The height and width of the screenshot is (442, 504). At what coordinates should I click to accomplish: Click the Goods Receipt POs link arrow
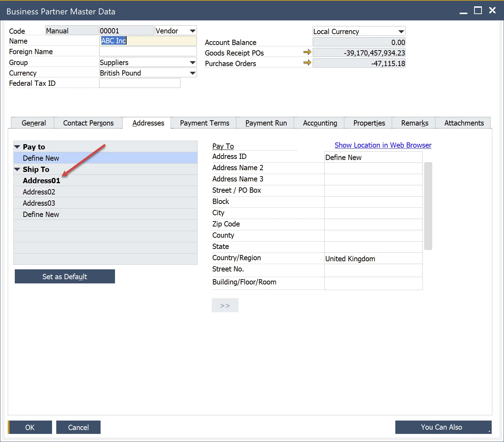[x=307, y=52]
